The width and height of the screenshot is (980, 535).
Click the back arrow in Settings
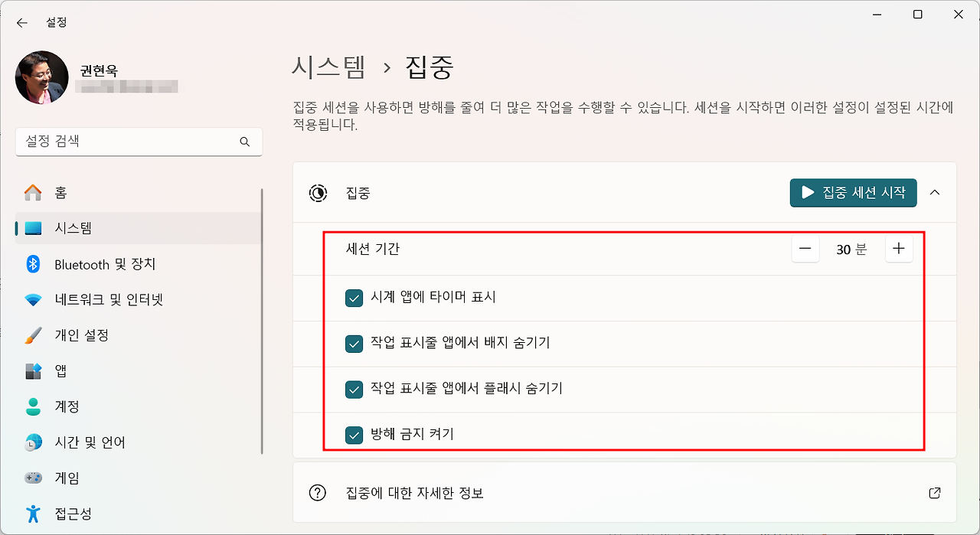click(21, 22)
